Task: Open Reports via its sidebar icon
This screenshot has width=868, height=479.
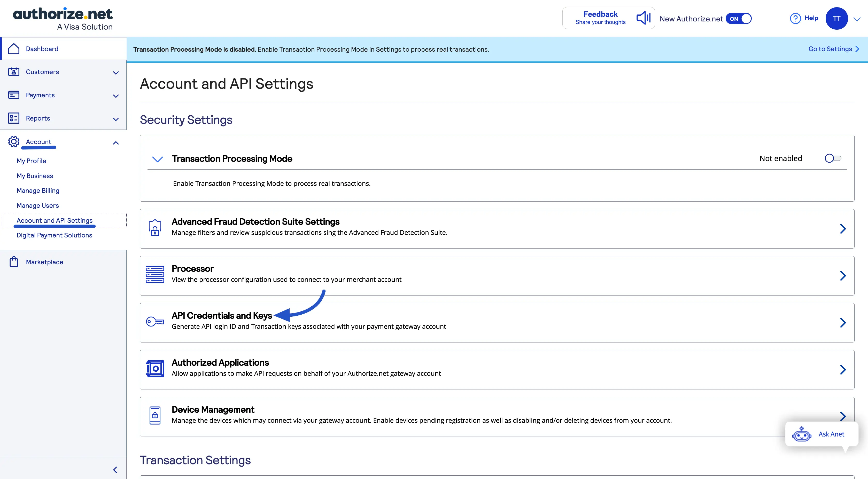Action: (13, 118)
